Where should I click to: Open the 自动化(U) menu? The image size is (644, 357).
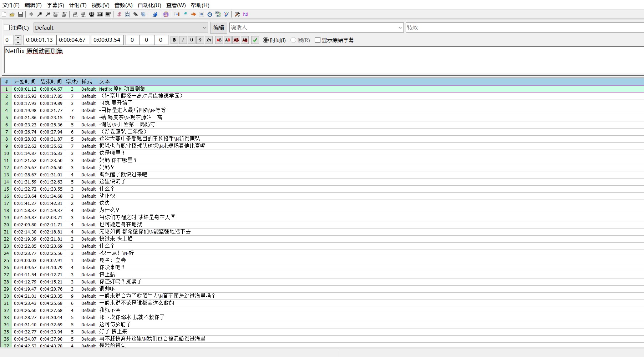tap(149, 5)
